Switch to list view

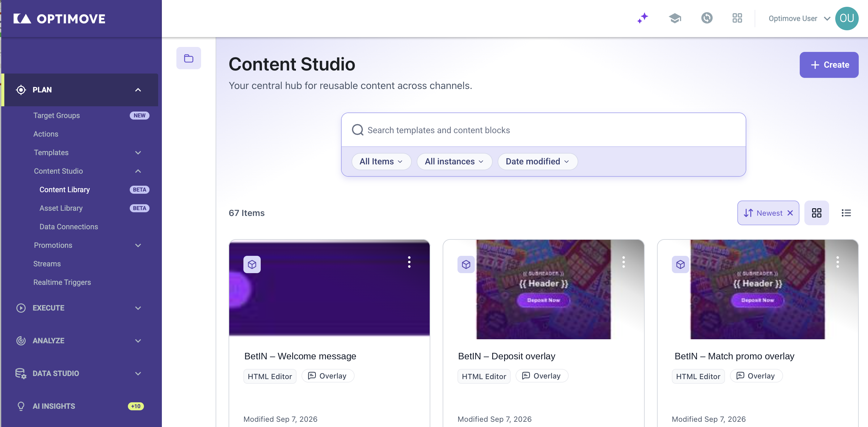(846, 213)
